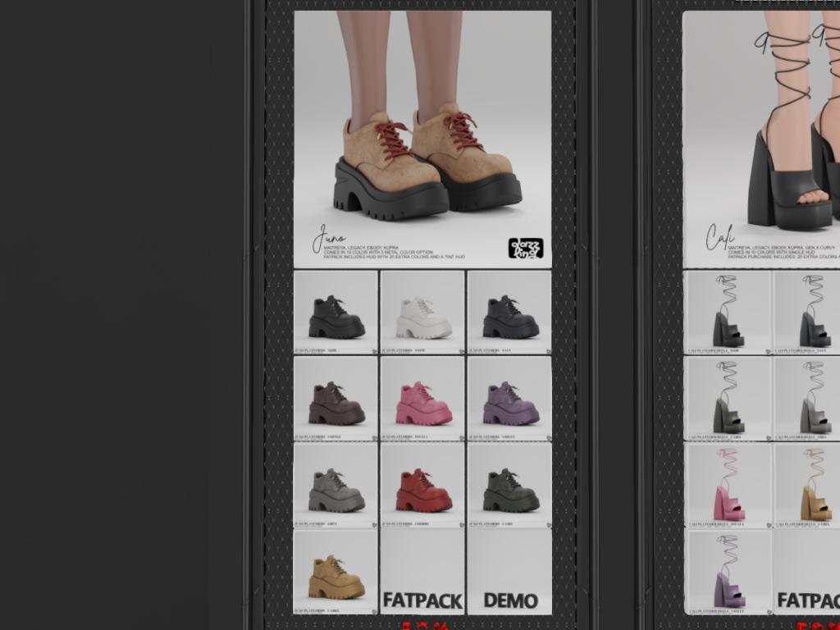Select the brown Juno platform shoe
Screen dimensions: 840x630
pyautogui.click(x=336, y=399)
